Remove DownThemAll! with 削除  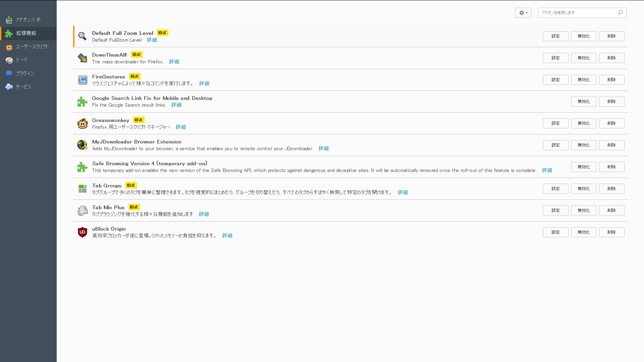pos(611,58)
